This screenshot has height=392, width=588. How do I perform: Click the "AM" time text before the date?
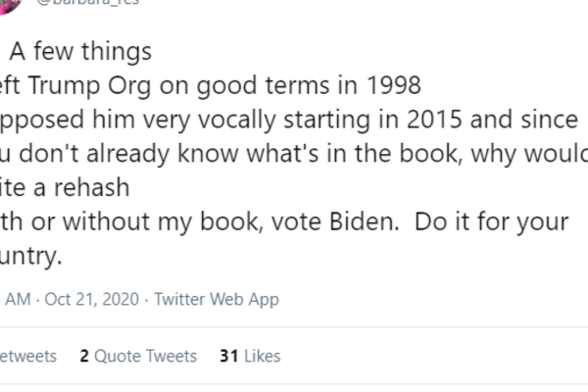pos(19,299)
